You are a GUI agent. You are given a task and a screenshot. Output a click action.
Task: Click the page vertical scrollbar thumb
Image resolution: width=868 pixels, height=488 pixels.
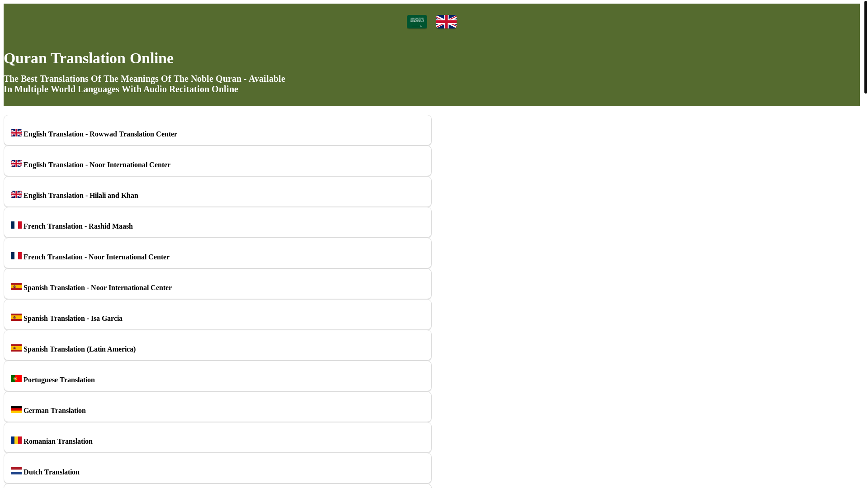point(865,47)
